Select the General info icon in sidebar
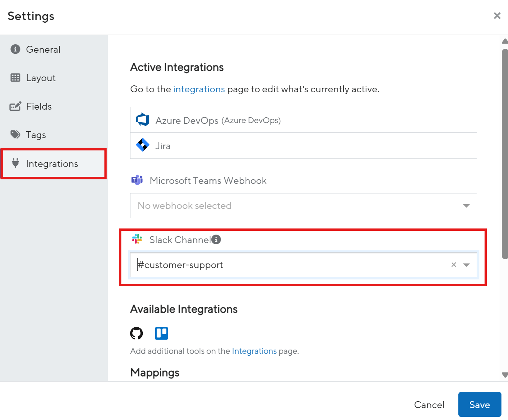 [15, 49]
